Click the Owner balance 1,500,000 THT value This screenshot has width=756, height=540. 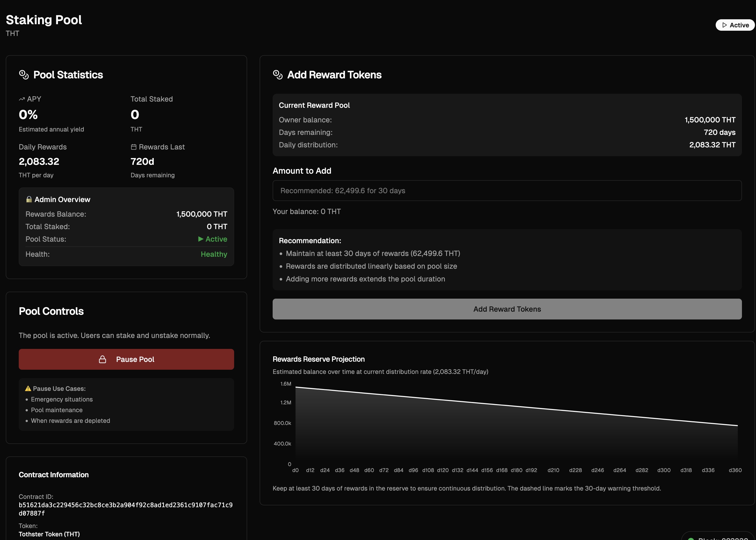710,120
